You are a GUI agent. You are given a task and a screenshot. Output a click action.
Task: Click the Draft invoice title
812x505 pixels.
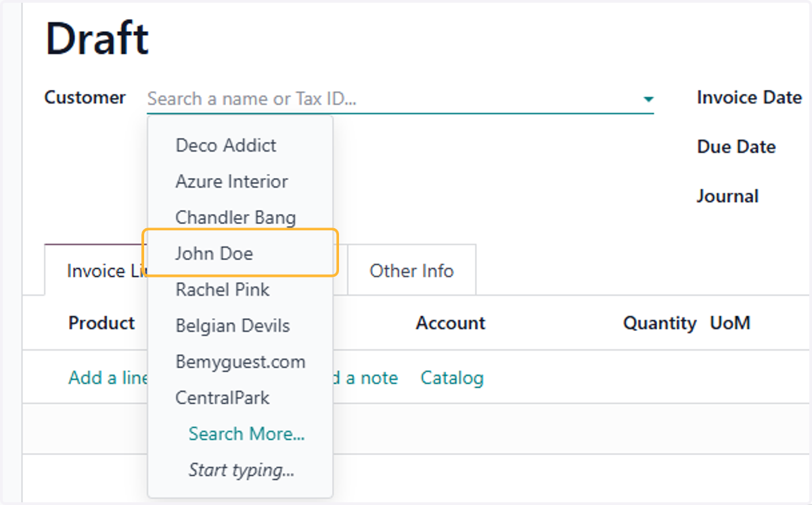tap(97, 39)
